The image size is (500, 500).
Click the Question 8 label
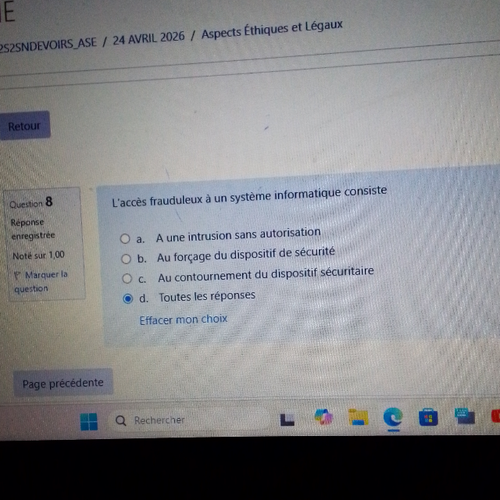point(31,202)
